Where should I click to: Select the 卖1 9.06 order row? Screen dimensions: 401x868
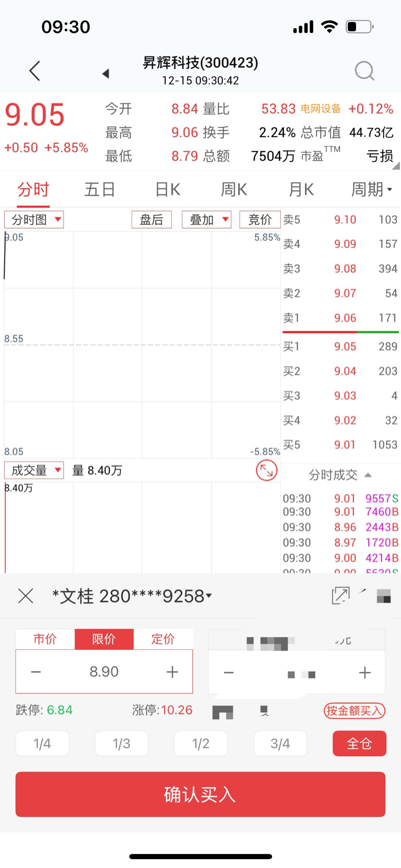[x=340, y=318]
